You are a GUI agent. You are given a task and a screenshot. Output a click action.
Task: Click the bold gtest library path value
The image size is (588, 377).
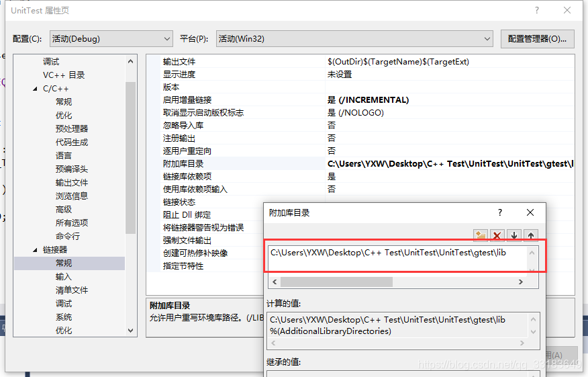pyautogui.click(x=450, y=164)
